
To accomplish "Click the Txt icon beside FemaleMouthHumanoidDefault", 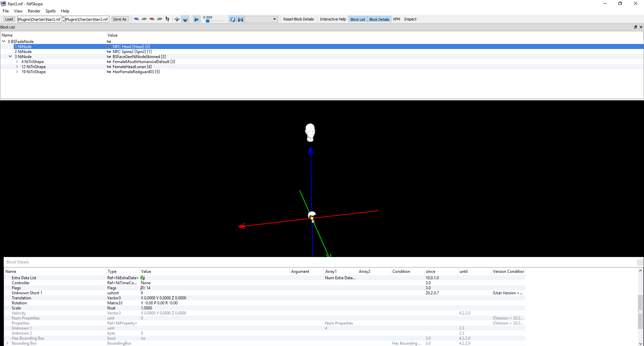I will 109,62.
